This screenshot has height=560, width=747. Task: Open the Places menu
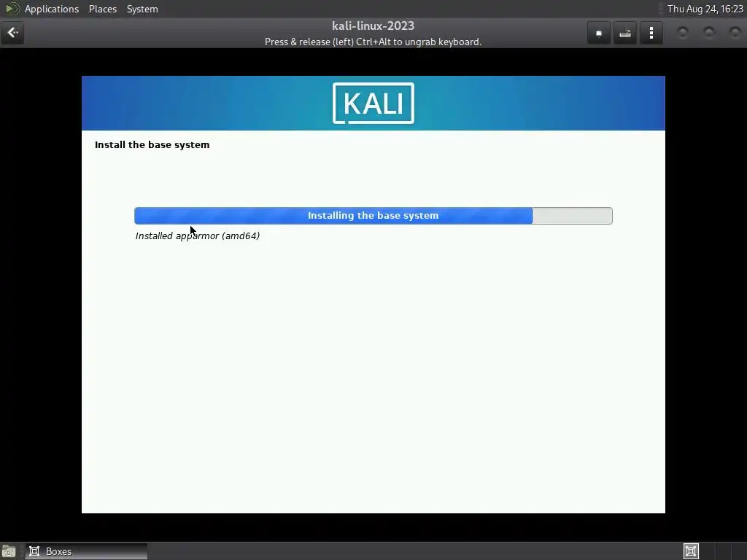102,9
